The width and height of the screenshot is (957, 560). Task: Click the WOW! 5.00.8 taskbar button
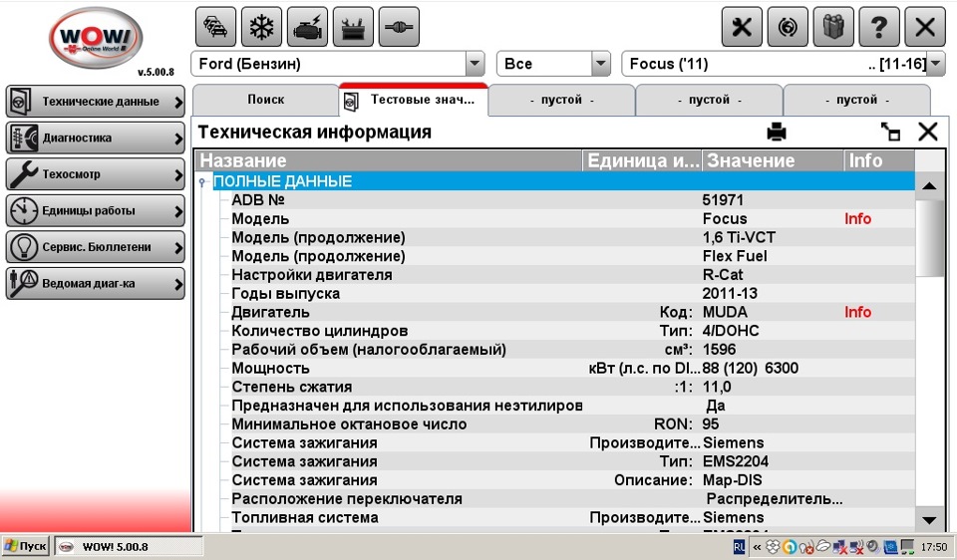[130, 547]
